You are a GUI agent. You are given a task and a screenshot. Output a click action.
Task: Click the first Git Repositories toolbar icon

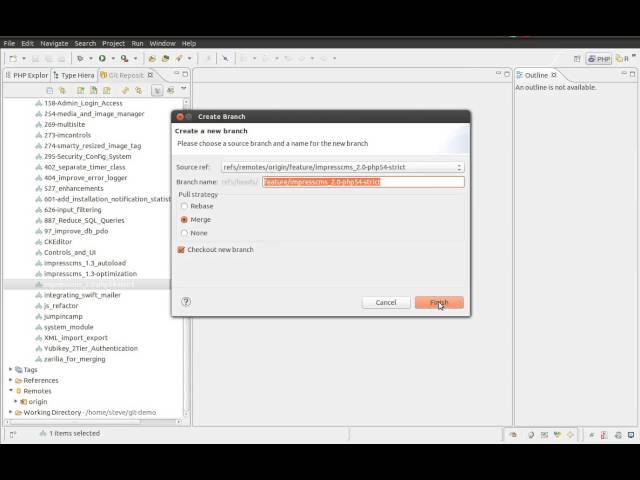coord(50,90)
